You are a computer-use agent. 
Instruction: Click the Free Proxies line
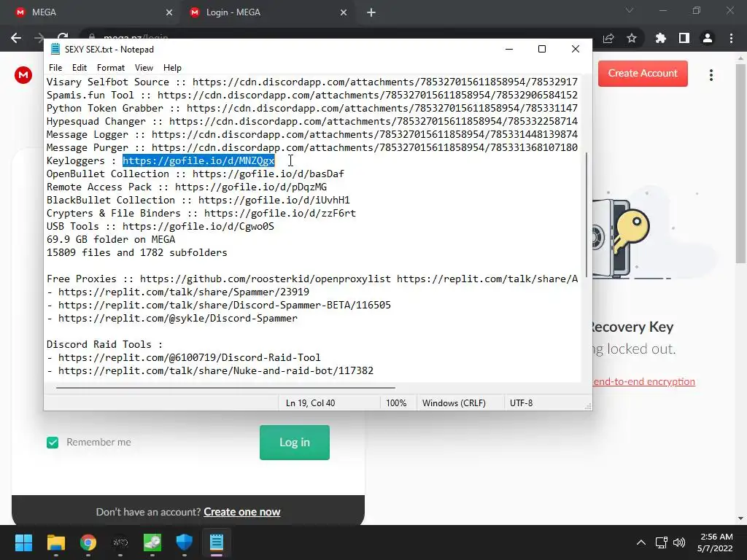[312, 279]
